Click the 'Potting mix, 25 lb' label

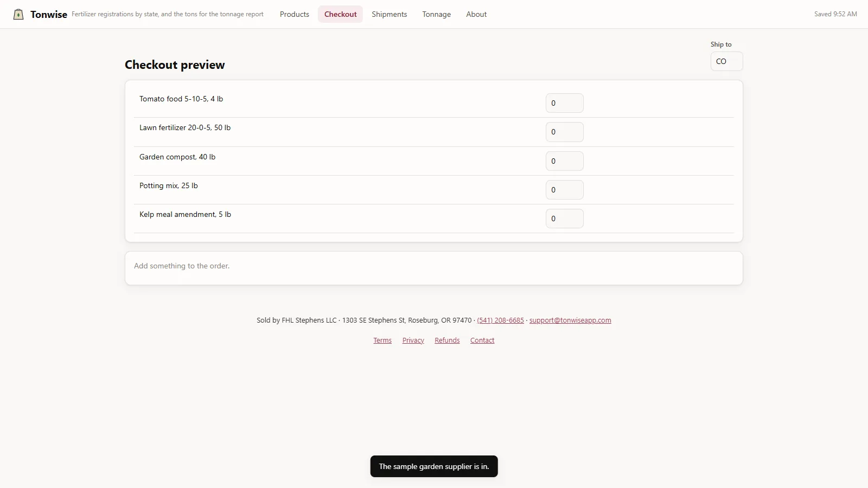(x=169, y=185)
